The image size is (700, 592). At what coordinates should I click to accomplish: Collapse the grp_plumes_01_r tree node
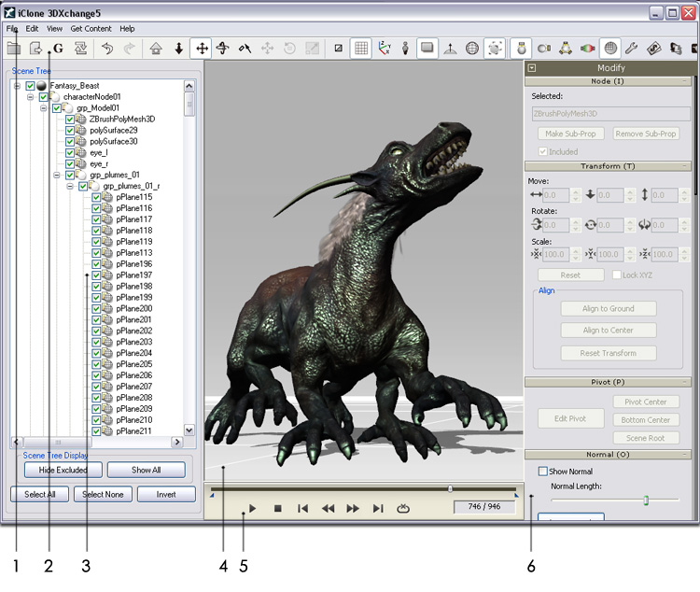pos(71,186)
